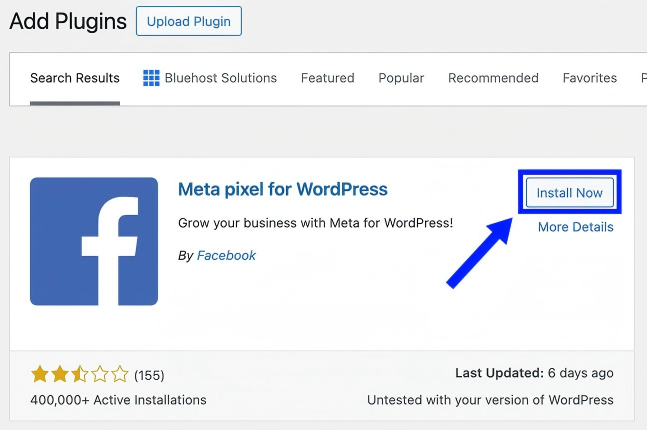Switch to the Search Results tab
Image resolution: width=647 pixels, height=430 pixels.
click(x=75, y=78)
